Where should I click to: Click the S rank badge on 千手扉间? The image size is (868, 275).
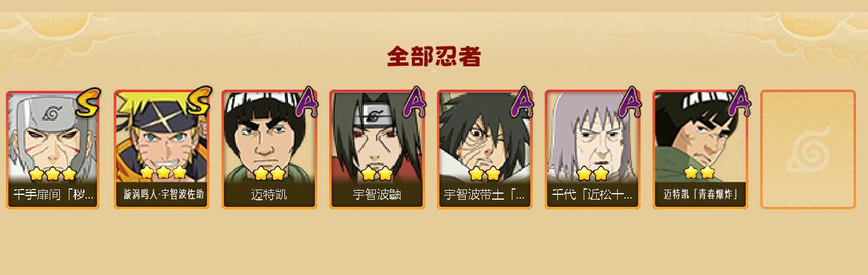pyautogui.click(x=87, y=102)
